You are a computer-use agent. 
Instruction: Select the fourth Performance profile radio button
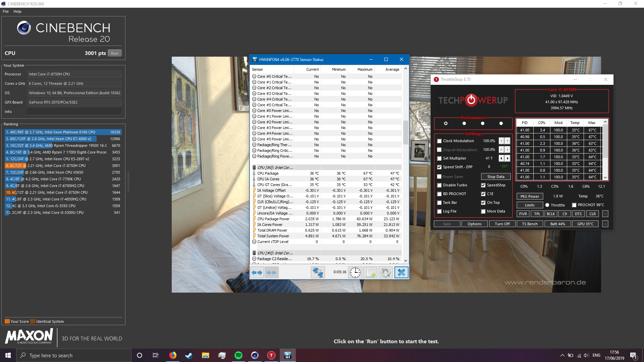(x=501, y=123)
